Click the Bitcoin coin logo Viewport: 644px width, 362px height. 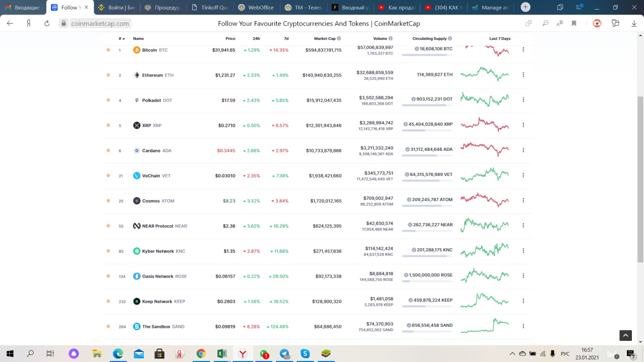click(x=137, y=50)
